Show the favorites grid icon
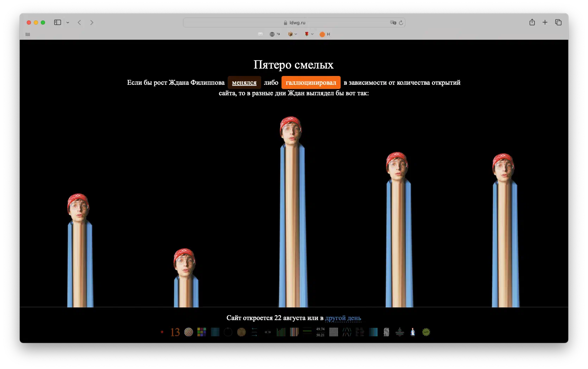The image size is (588, 369). (28, 34)
